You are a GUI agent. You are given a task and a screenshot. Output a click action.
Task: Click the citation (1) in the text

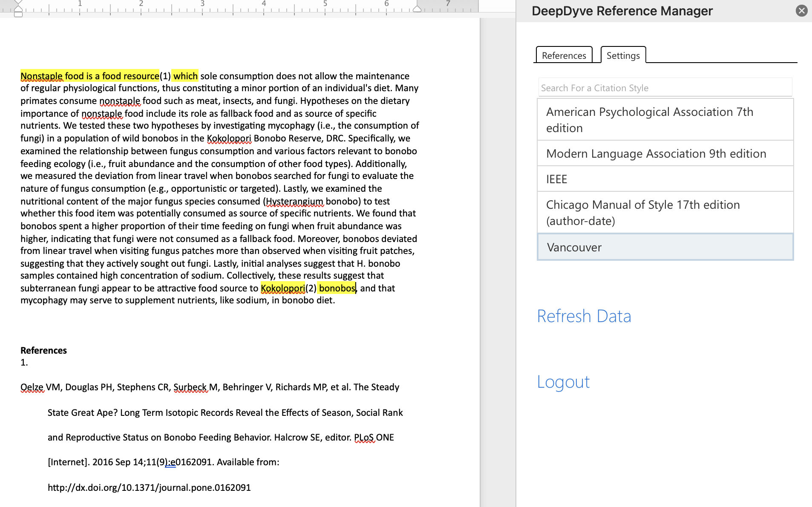pyautogui.click(x=165, y=76)
